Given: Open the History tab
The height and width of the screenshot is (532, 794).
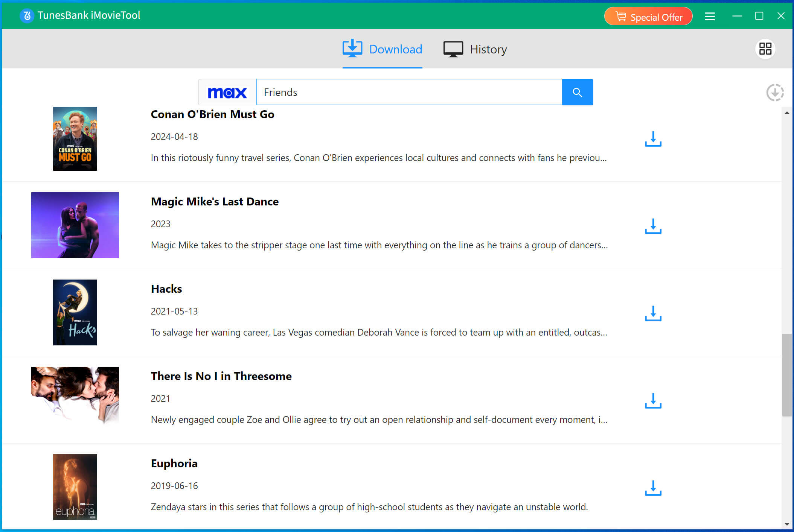Looking at the screenshot, I should click(x=475, y=49).
